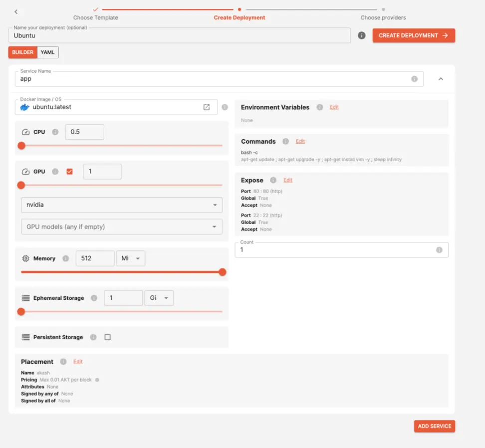Switch to the YAML tab
This screenshot has width=485, height=448.
(47, 52)
